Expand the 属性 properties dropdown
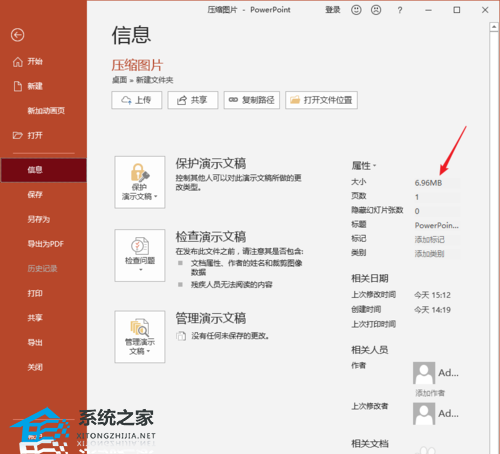 click(x=364, y=166)
